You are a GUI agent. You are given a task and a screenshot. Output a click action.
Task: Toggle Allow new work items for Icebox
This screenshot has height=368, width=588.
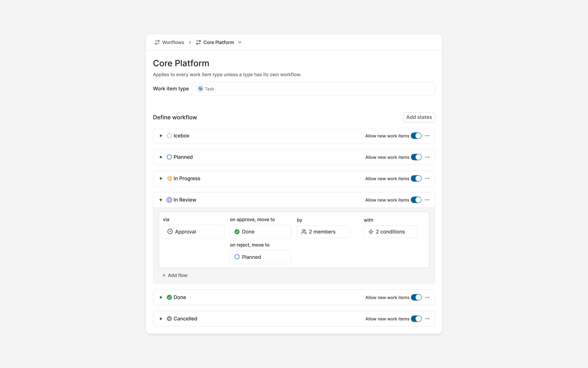[x=416, y=136]
